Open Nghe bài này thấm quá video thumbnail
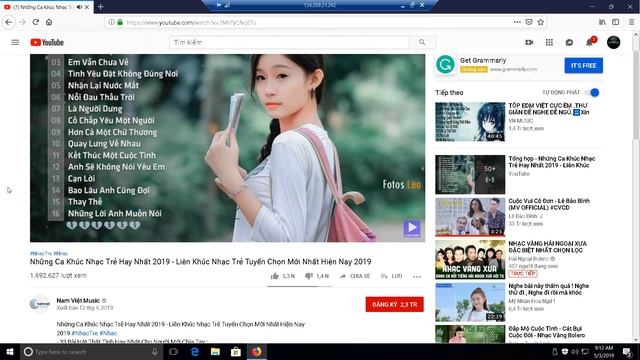This screenshot has width=640, height=360. tap(470, 302)
